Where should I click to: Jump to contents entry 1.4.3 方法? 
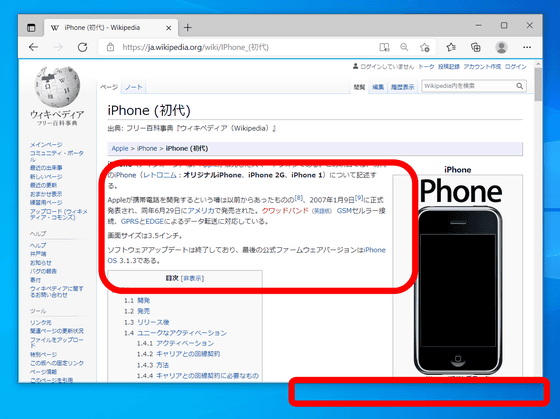pos(153,365)
